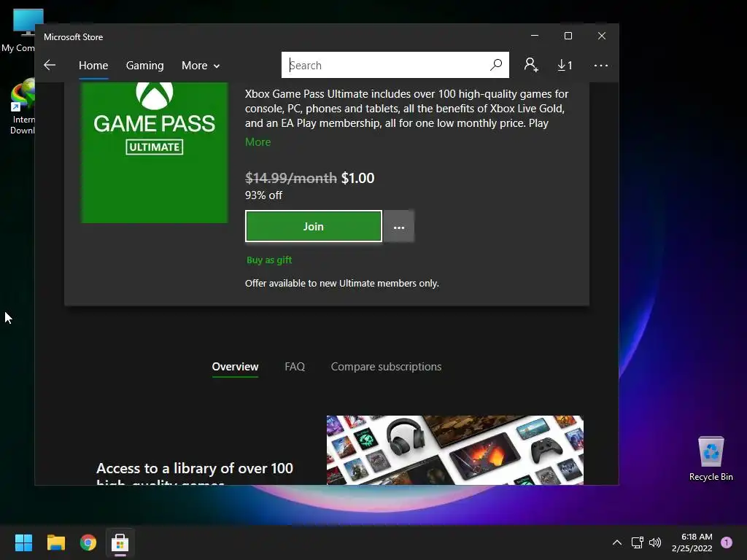Click the "Offer available to new Ultimate members only." text
Screen dimensions: 747x560
click(342, 284)
